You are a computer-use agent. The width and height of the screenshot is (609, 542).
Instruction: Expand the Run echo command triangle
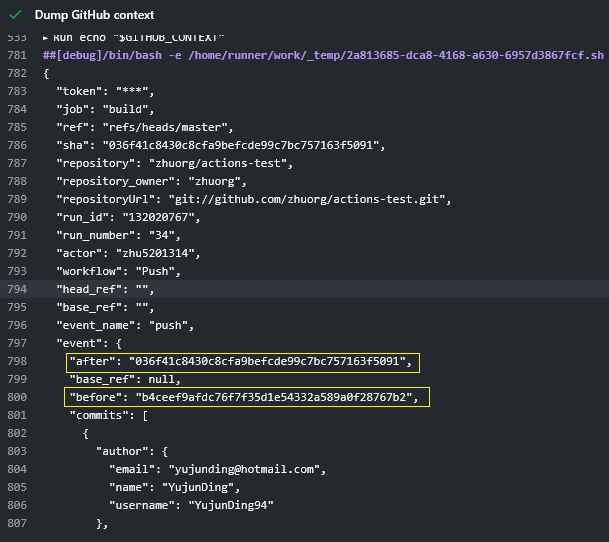(45, 38)
